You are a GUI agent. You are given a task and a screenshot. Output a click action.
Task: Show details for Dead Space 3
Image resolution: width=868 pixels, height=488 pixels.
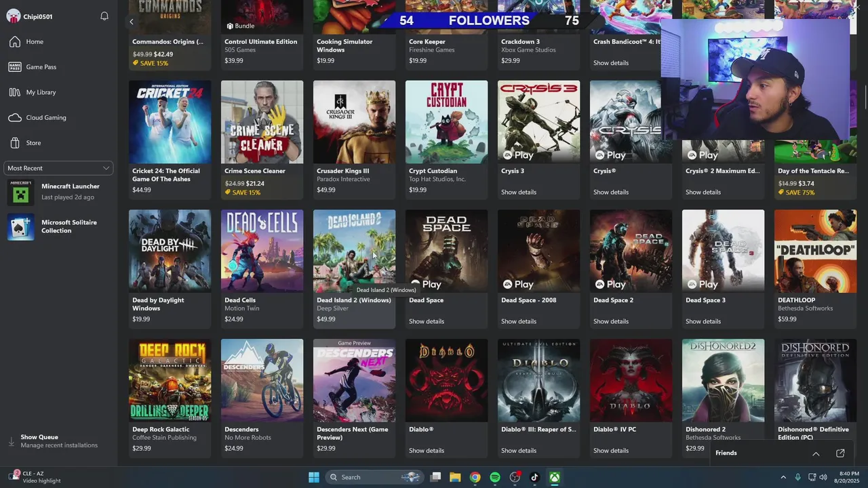(703, 321)
